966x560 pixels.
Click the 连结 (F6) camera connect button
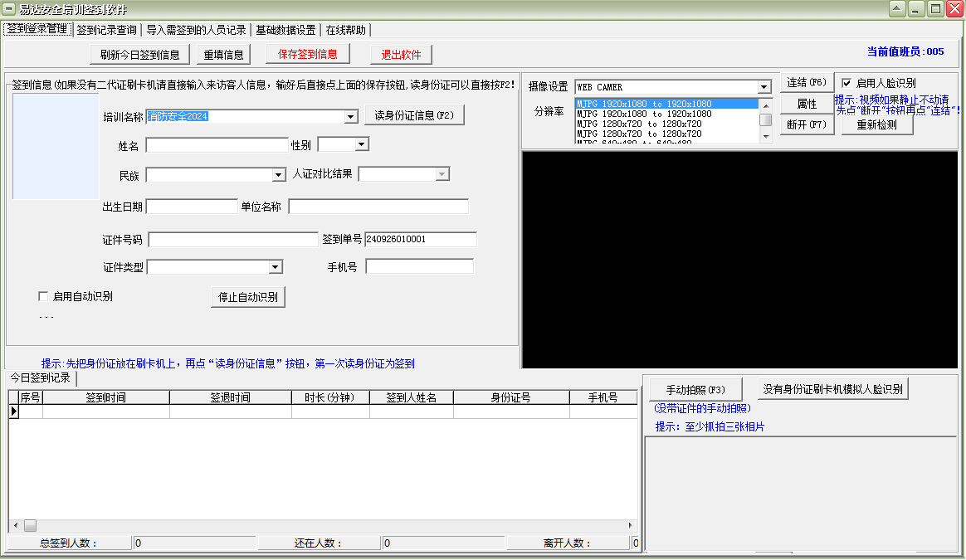coord(807,82)
